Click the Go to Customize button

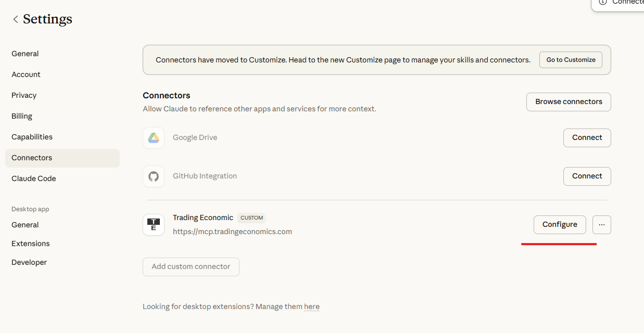coord(571,60)
